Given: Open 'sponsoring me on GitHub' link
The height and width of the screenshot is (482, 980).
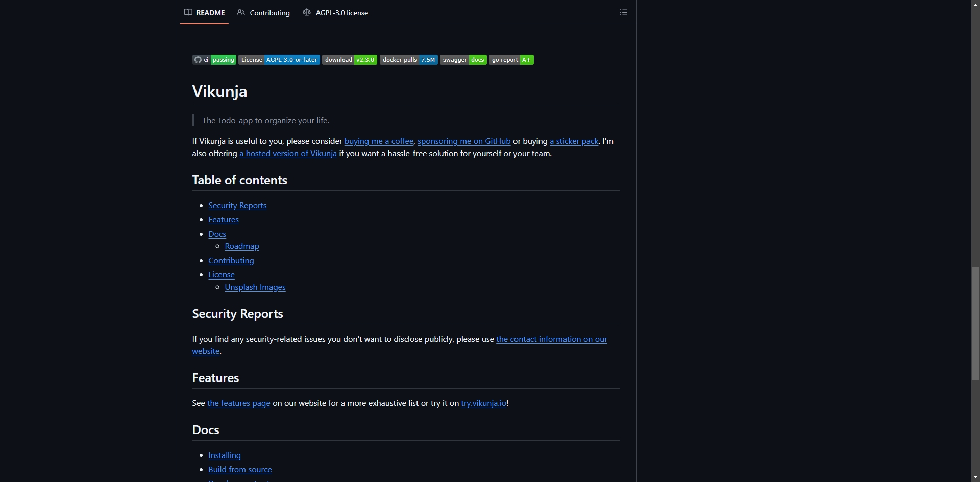Looking at the screenshot, I should coord(464,141).
